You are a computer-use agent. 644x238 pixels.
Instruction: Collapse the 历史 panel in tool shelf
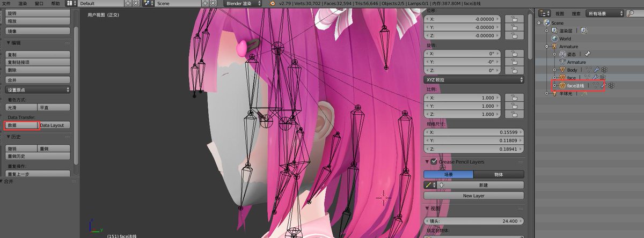click(9, 137)
